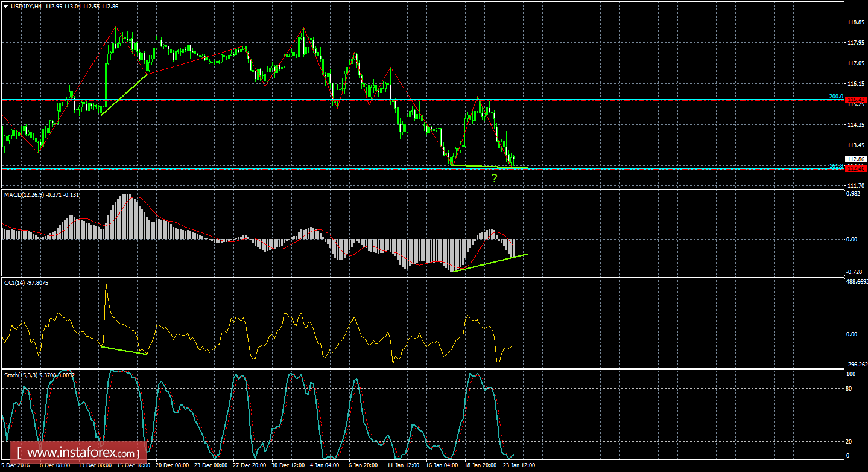Toggle the green trendline in MACD panel

click(x=495, y=261)
